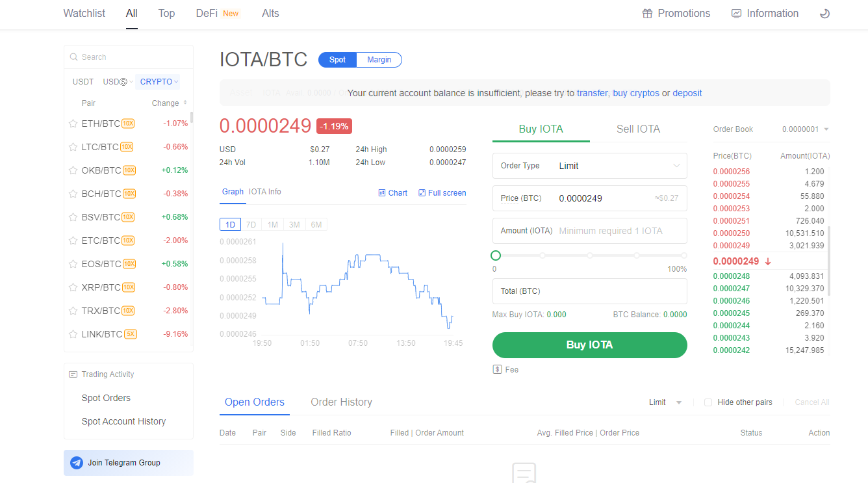868x483 pixels.
Task: Open the CRYPTO market dropdown
Action: 159,82
